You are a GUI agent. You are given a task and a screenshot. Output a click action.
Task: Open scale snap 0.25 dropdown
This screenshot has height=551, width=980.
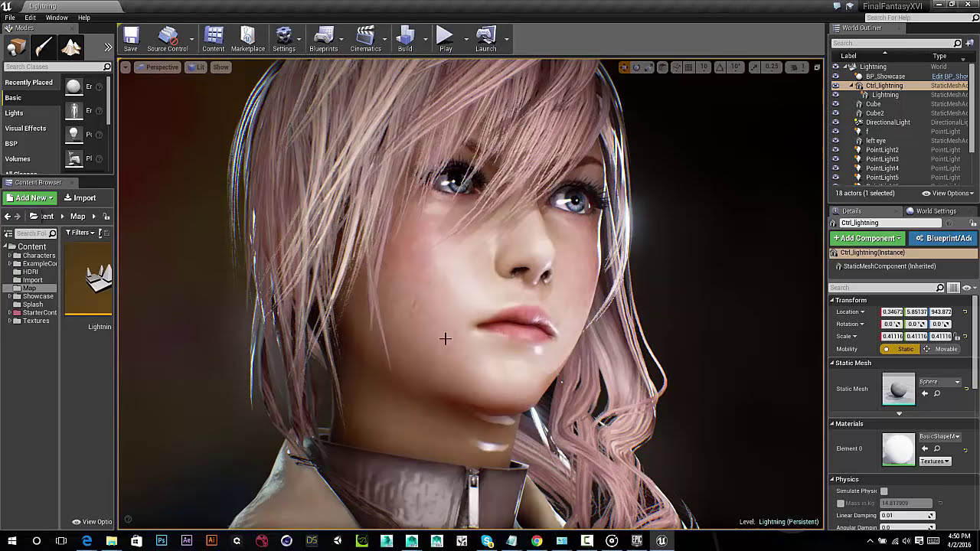772,67
